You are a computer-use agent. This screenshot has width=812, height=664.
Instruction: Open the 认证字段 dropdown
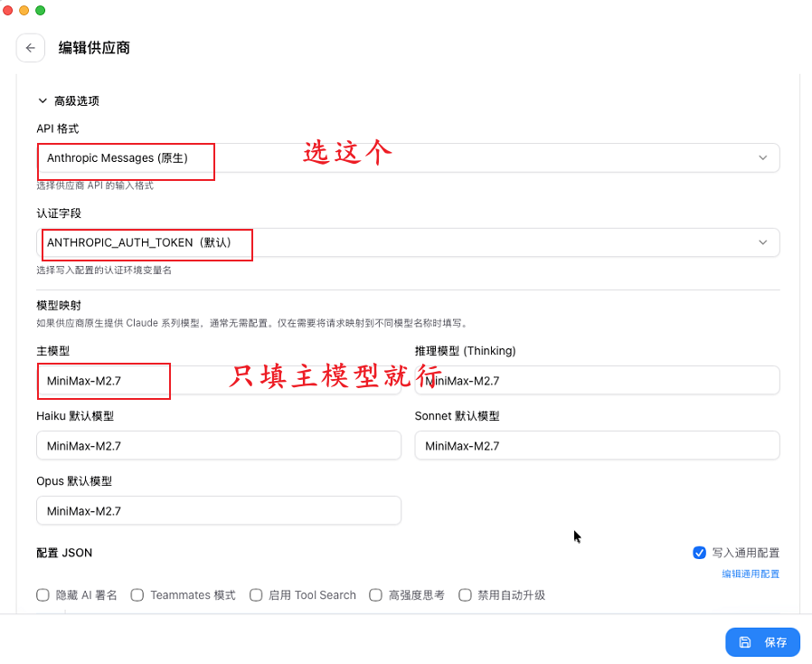(x=408, y=242)
